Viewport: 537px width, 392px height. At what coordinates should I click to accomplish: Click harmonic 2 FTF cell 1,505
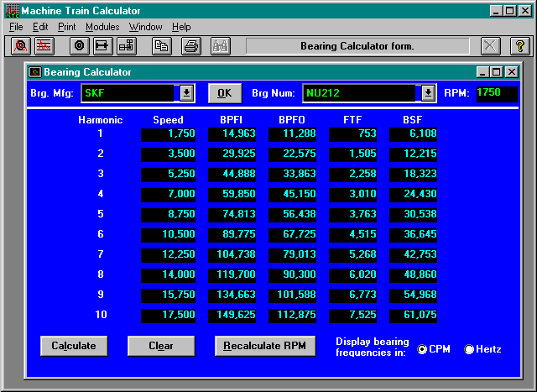(x=352, y=154)
